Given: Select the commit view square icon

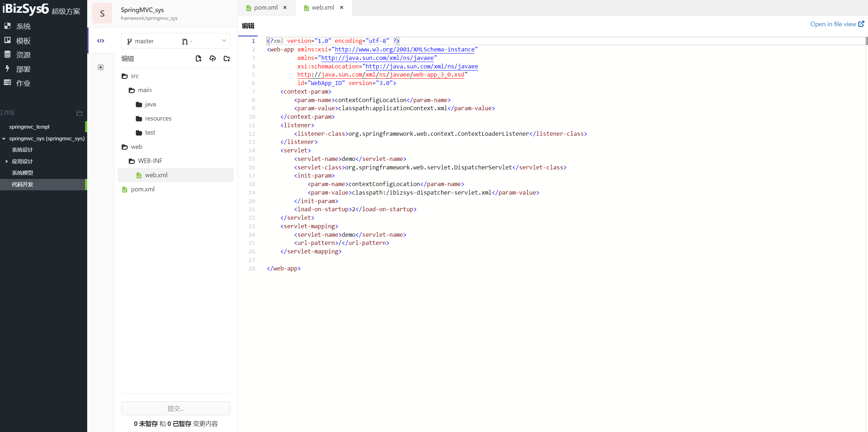Looking at the screenshot, I should pyautogui.click(x=101, y=67).
